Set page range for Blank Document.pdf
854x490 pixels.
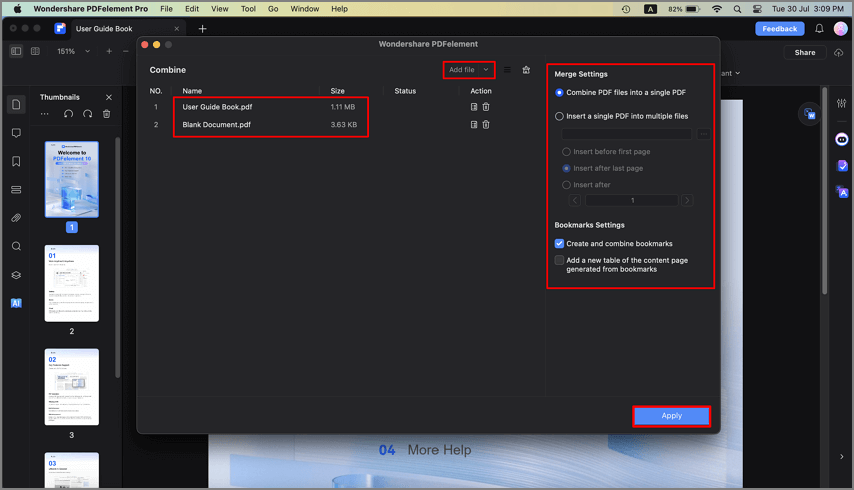click(474, 125)
